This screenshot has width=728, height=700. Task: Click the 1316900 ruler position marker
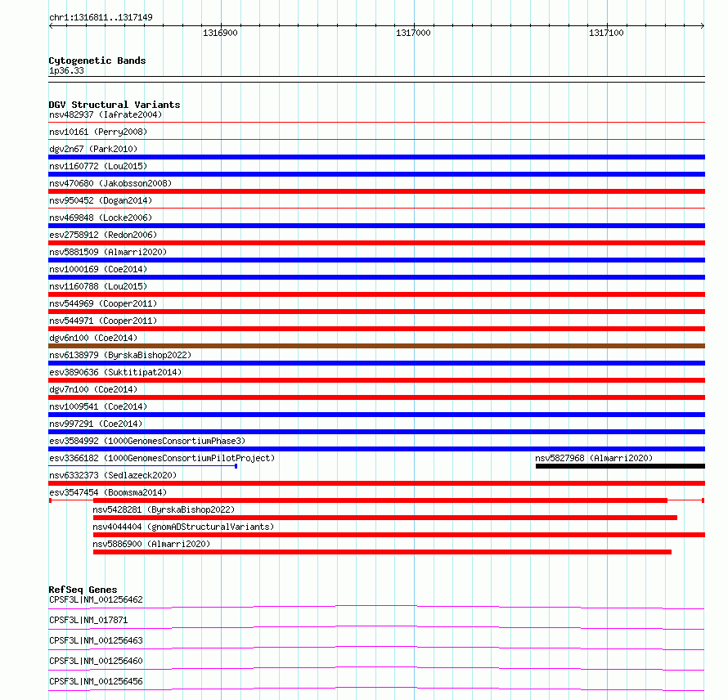click(x=220, y=33)
